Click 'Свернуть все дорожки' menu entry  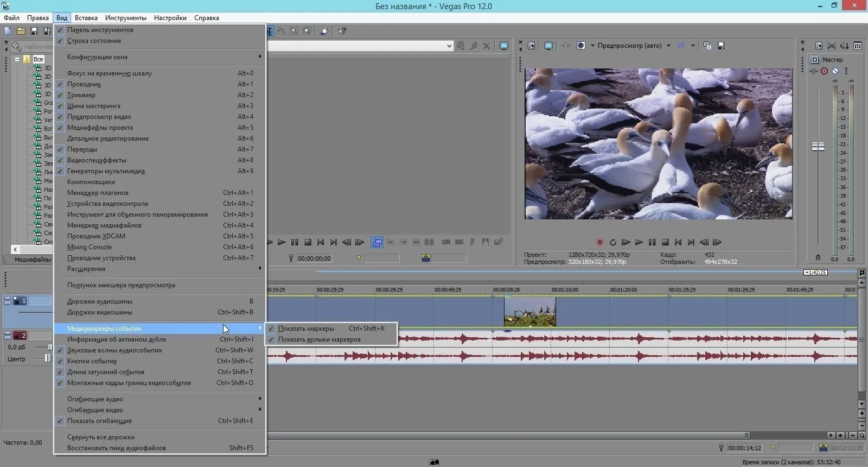coord(101,437)
